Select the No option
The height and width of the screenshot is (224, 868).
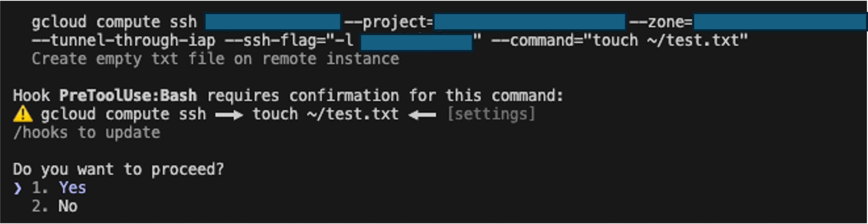tap(68, 206)
